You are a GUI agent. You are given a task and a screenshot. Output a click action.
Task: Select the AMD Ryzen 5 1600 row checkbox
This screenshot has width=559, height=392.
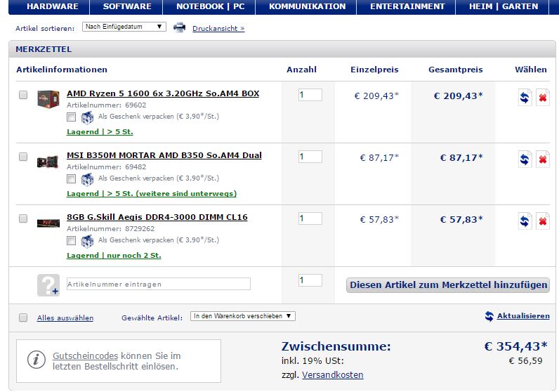click(23, 95)
